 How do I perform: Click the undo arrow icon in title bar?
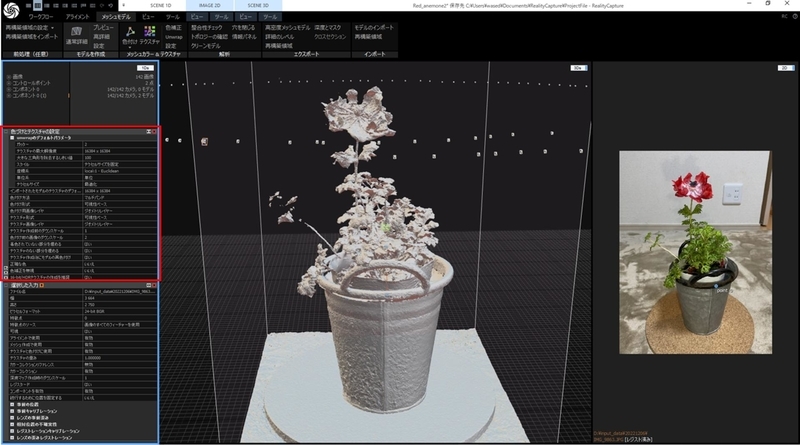(102, 6)
